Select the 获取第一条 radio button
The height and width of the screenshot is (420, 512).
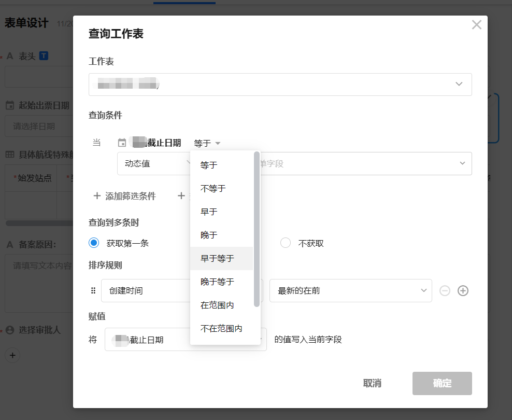click(x=94, y=243)
